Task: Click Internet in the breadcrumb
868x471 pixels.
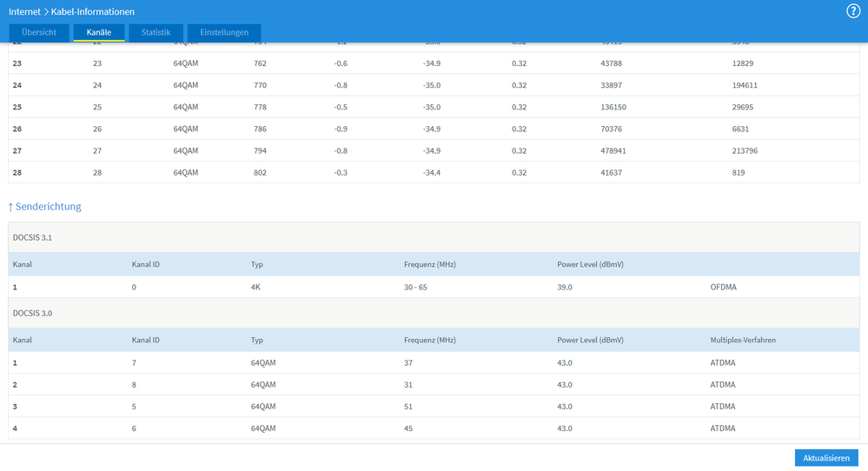Action: (x=26, y=11)
